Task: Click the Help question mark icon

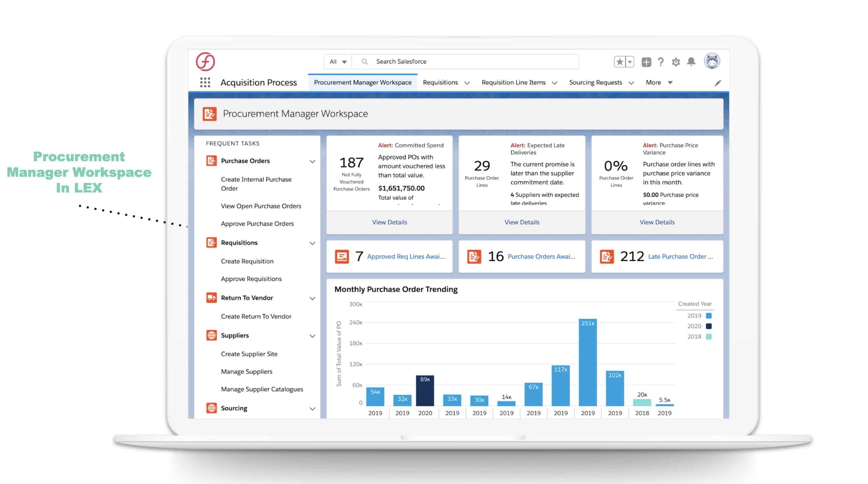Action: click(660, 62)
